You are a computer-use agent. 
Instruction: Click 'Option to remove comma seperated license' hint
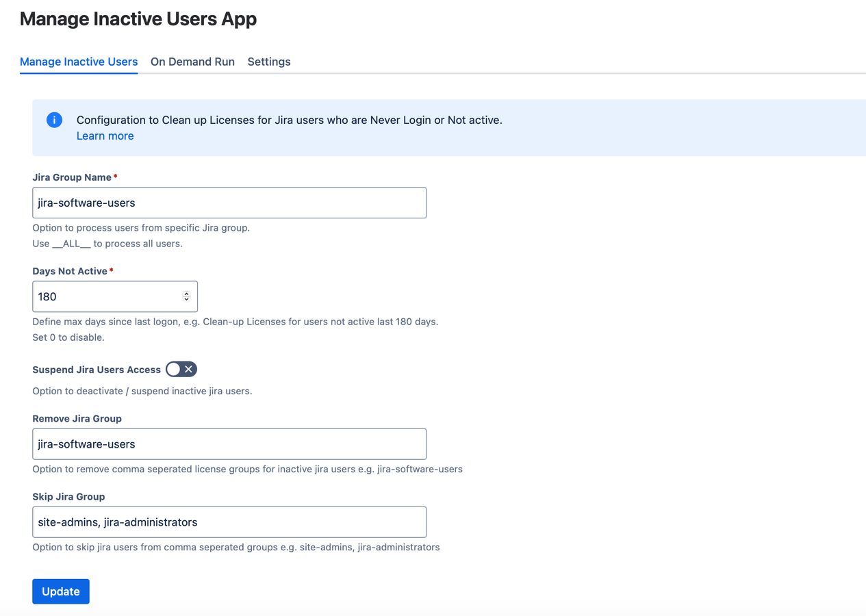click(247, 470)
